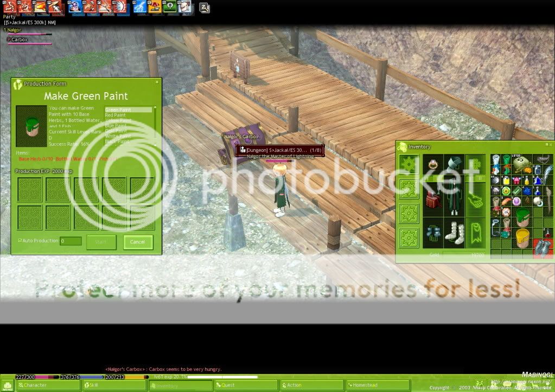555x392 pixels.
Task: Click the recipe list scrollbar
Action: 155,126
